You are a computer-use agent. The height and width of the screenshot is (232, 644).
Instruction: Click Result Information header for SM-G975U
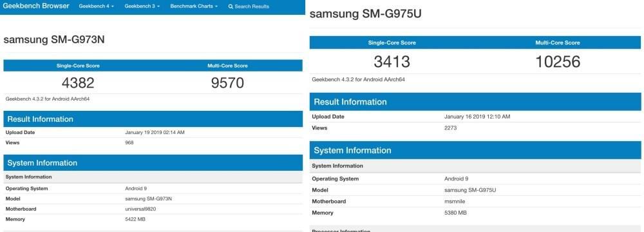475,102
